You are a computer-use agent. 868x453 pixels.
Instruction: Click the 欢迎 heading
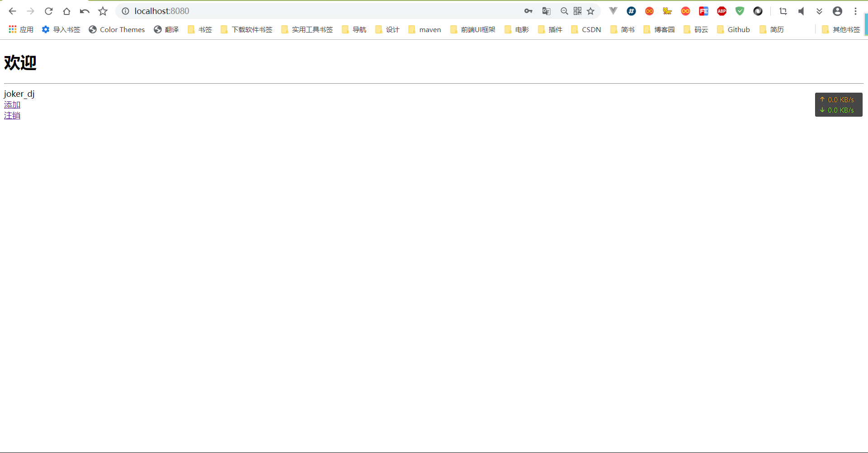[x=20, y=62]
